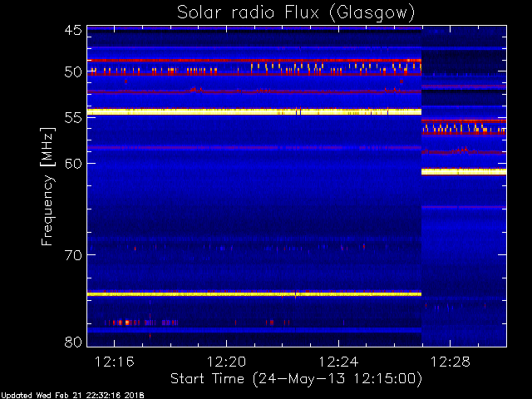Image resolution: width=532 pixels, height=399 pixels.
Task: Click the 60 frequency tick label
Action: (73, 163)
